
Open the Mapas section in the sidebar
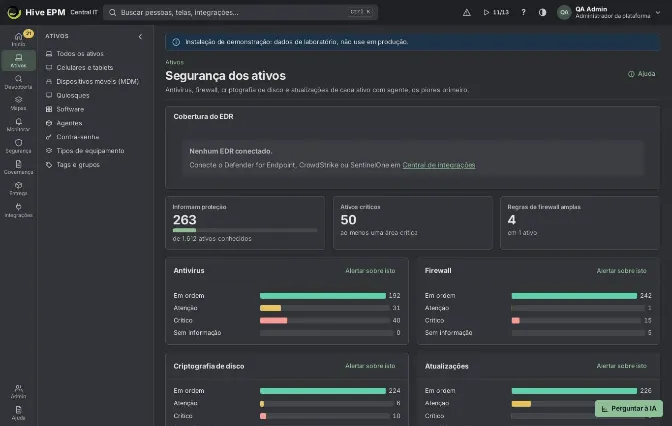(x=18, y=103)
